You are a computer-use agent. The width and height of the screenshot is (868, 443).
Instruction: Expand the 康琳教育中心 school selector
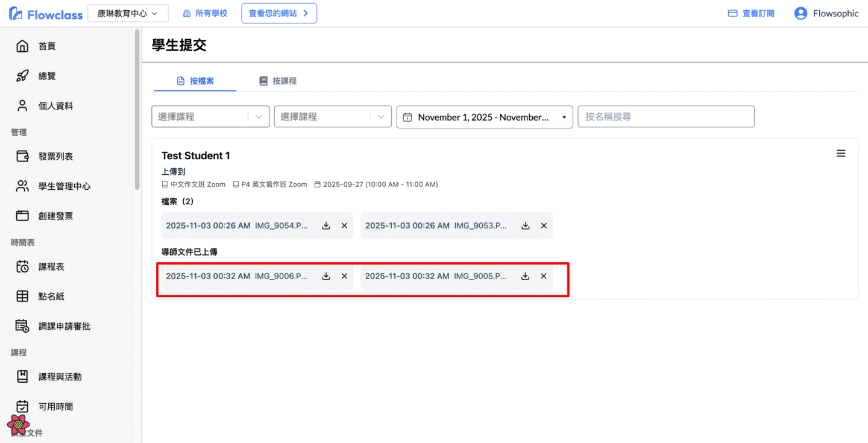[128, 13]
